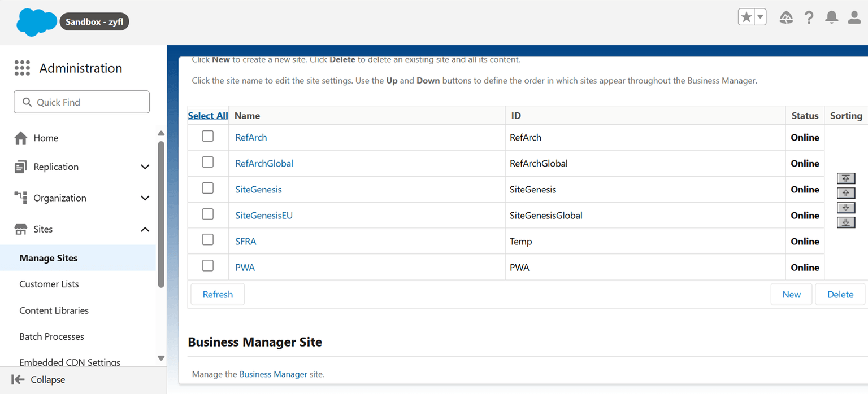Open notifications bell icon

[832, 17]
